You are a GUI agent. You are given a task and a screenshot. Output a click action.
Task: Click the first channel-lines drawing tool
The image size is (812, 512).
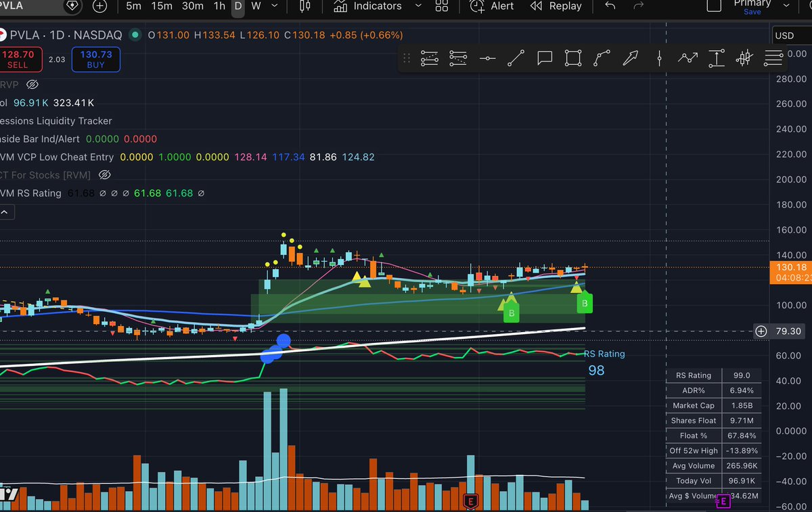430,59
